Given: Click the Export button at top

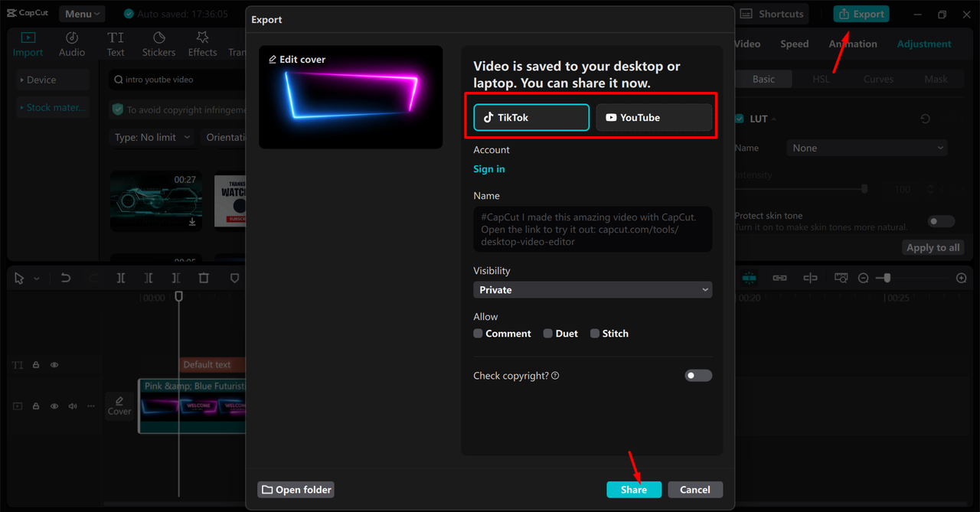Looking at the screenshot, I should coord(861,14).
